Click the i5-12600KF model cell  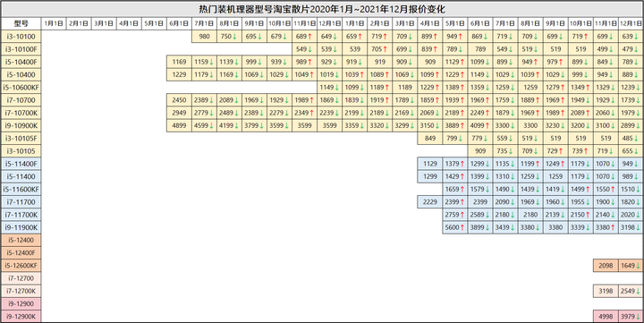pos(21,266)
